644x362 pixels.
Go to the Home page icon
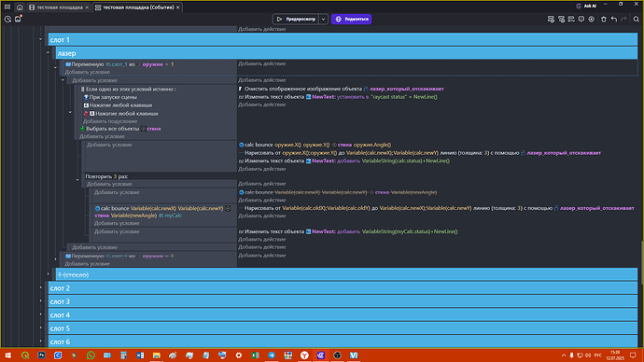click(20, 7)
